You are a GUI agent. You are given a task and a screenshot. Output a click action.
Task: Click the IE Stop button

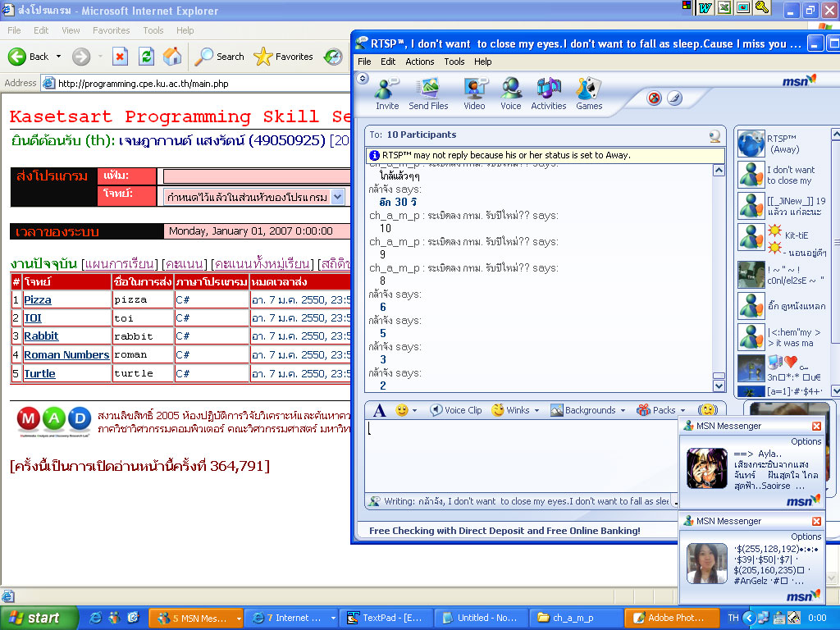click(x=120, y=57)
